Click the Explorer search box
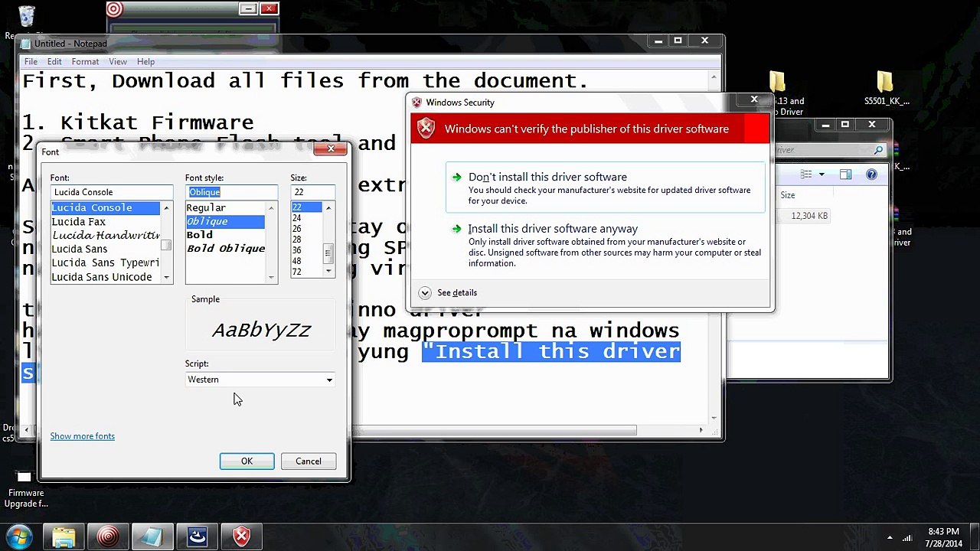 tap(832, 150)
